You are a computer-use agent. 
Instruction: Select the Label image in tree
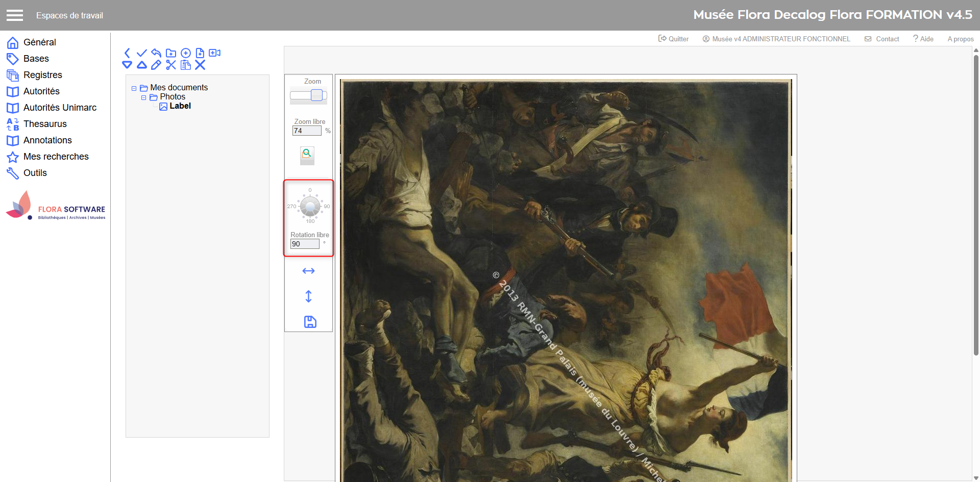[x=180, y=106]
